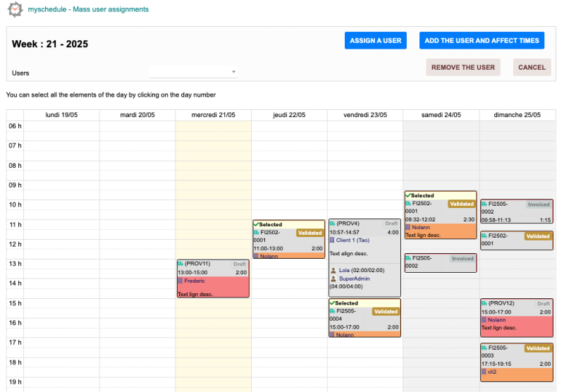Viewport: 564px width, 392px height.
Task: Click the user icon next to SuperAdmin
Action: pos(333,278)
